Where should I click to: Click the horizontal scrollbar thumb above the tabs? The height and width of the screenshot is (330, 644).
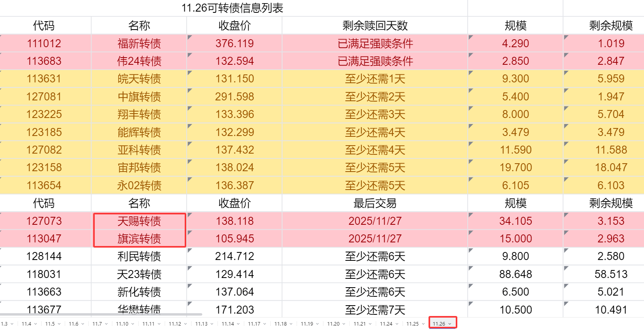(x=101, y=314)
